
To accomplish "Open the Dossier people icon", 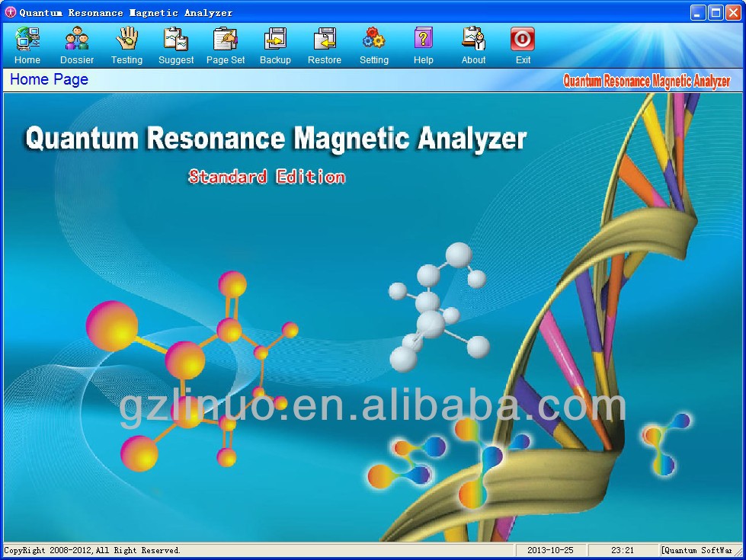I will coord(77,39).
